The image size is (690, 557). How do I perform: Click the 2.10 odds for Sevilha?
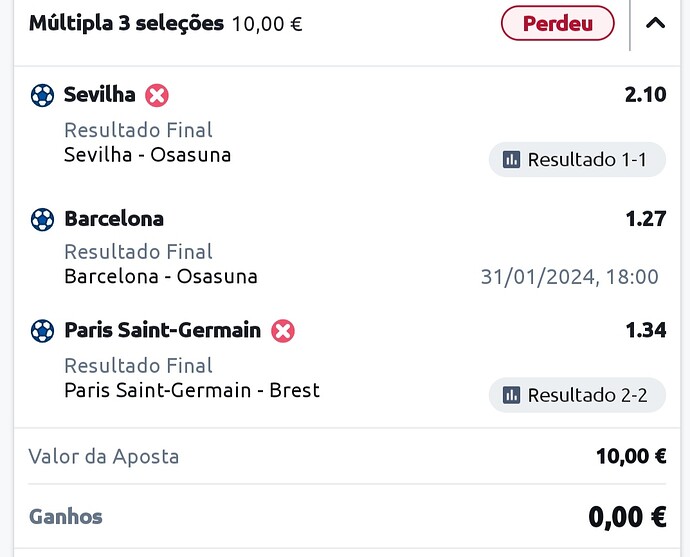pyautogui.click(x=645, y=95)
